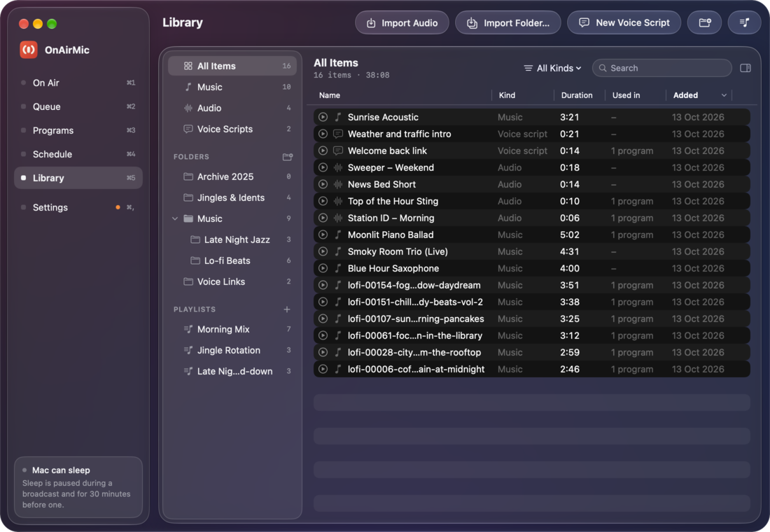Click the waveform icon of News Bed Short
Image resolution: width=770 pixels, height=532 pixels.
(338, 184)
